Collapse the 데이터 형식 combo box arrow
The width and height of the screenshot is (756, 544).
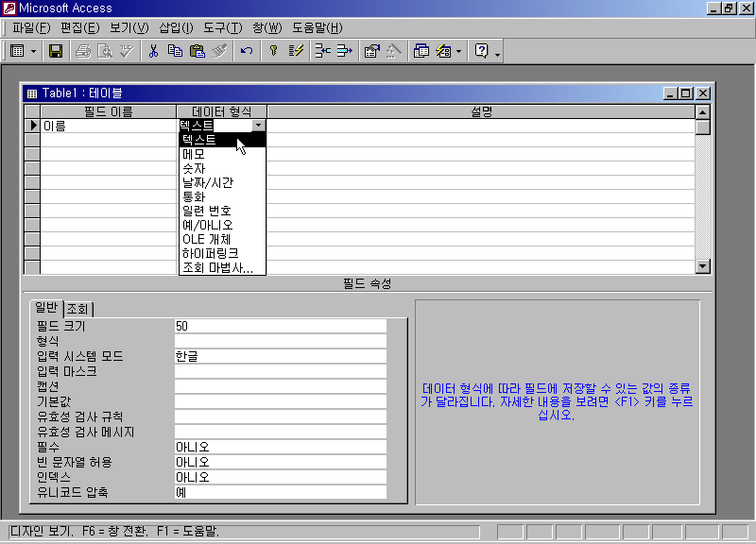click(258, 126)
